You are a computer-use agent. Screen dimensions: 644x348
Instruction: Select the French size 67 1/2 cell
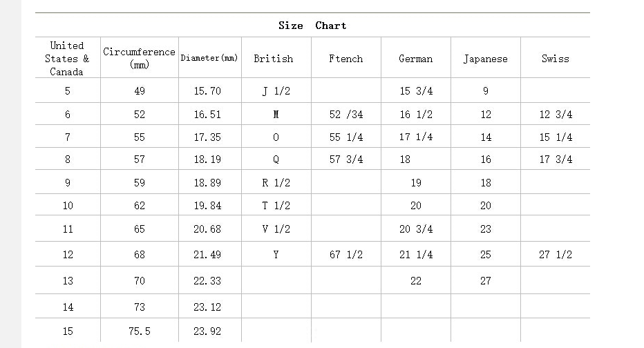(x=345, y=255)
